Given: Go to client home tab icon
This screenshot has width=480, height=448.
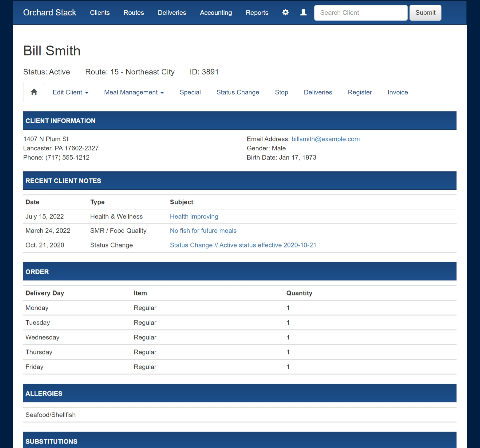Looking at the screenshot, I should [x=34, y=92].
